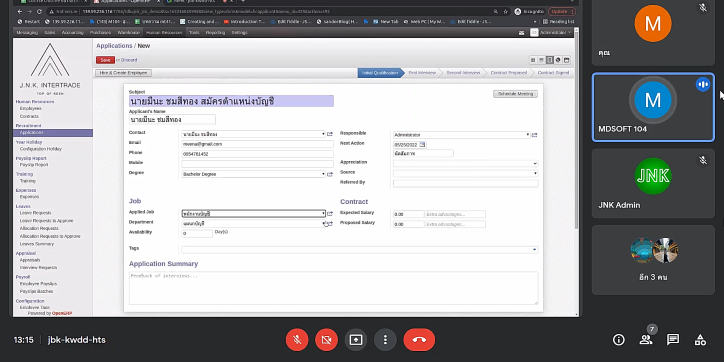This screenshot has width=724, height=362.
Task: Click the speaking indicator on MDSOFT 104 tile
Action: (703, 84)
